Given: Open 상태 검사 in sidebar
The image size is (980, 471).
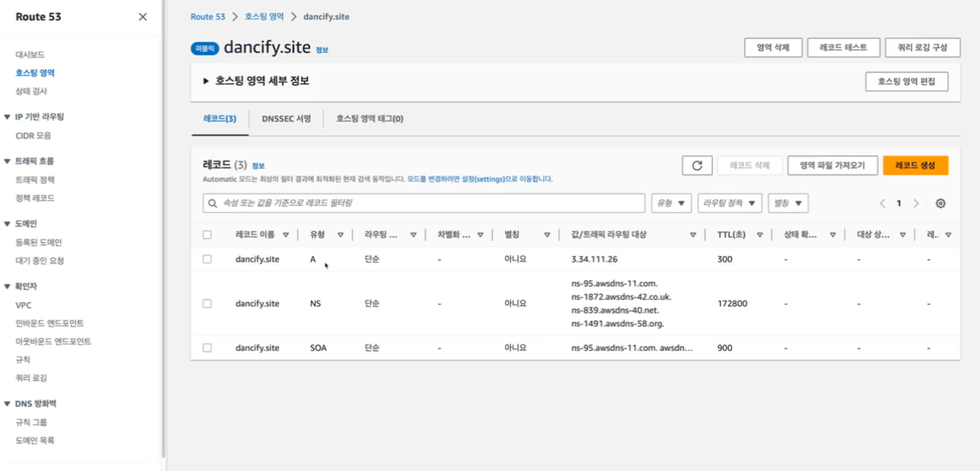Looking at the screenshot, I should coord(31,91).
